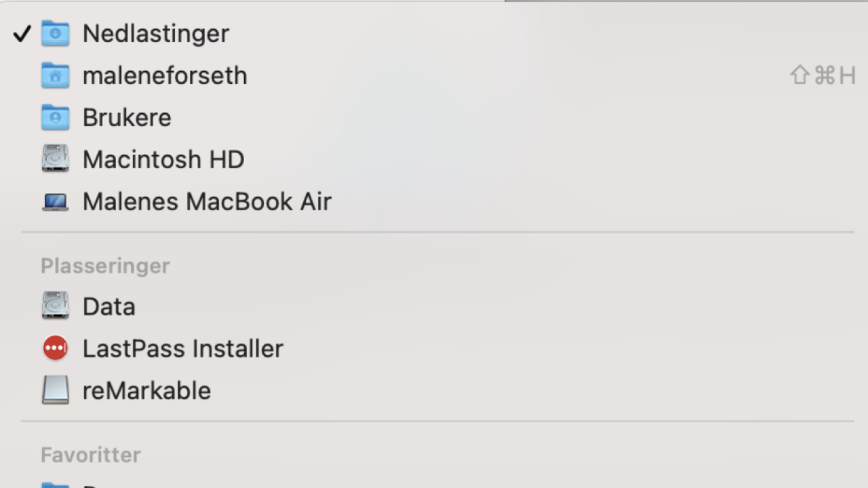Image resolution: width=868 pixels, height=488 pixels.
Task: Choose the maleneforseth menu entry
Action: 434,75
